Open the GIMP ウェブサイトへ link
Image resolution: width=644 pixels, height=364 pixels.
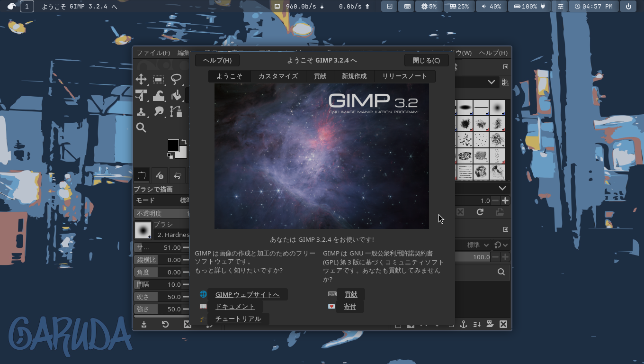[x=247, y=294]
